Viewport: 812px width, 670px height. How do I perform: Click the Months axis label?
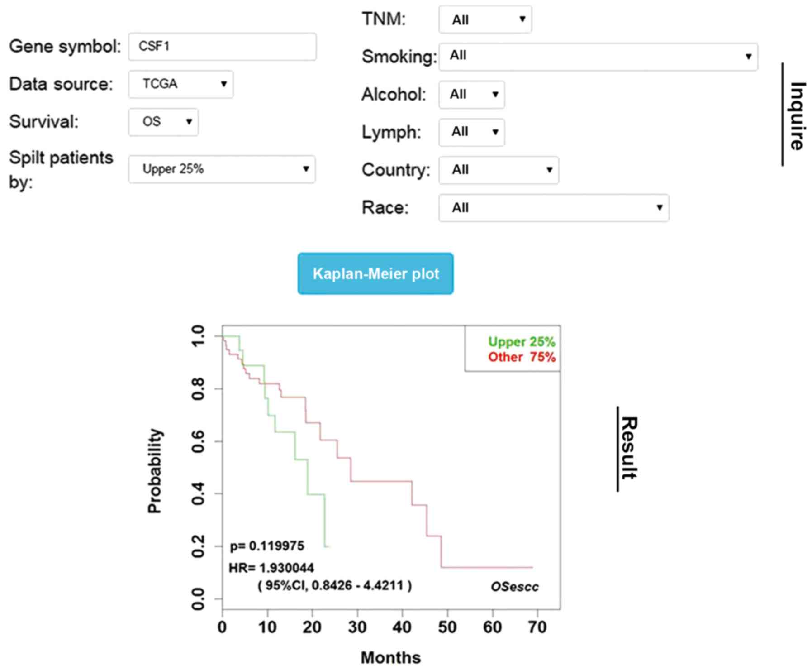point(390,657)
